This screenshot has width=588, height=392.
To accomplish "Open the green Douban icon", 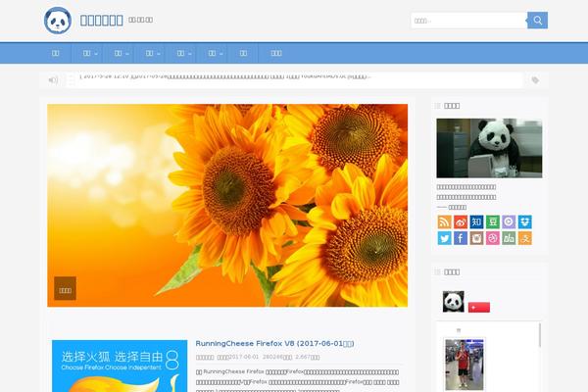I will coord(493,221).
